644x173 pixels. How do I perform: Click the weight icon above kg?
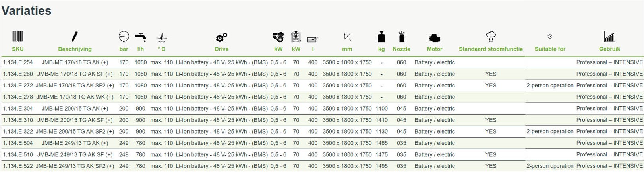[381, 37]
